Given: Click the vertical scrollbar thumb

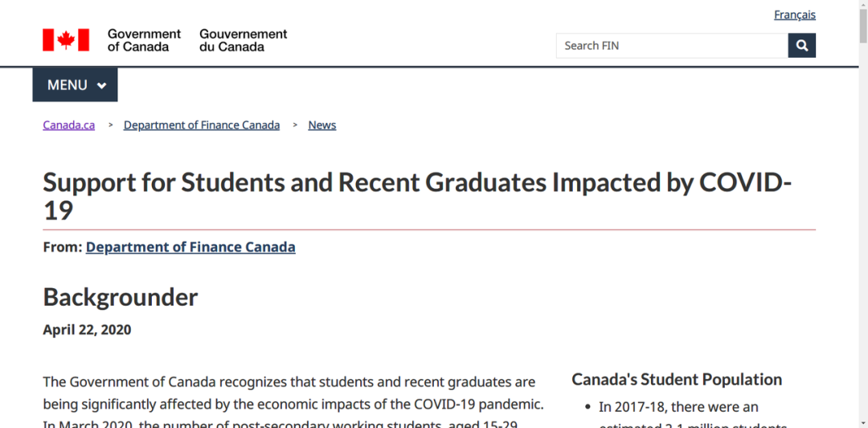Looking at the screenshot, I should click(863, 26).
